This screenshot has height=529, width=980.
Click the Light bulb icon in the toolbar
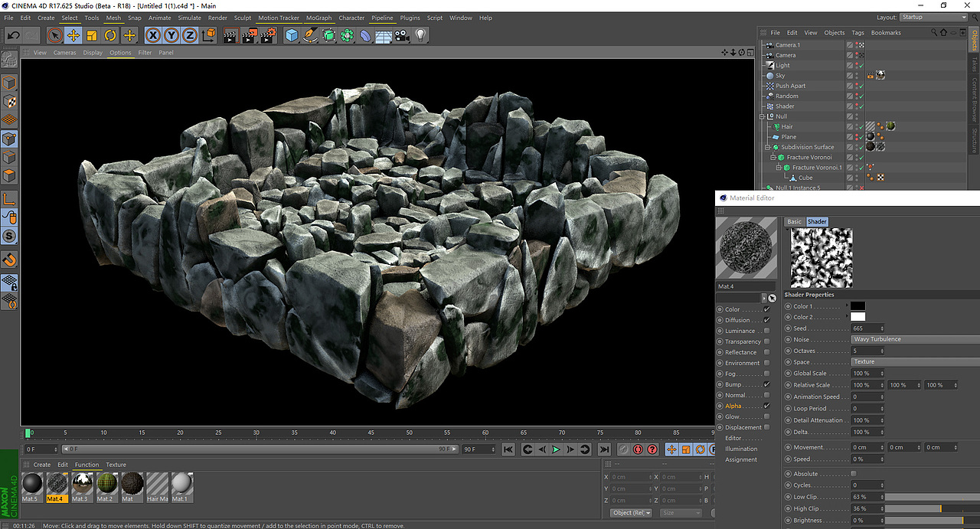pyautogui.click(x=422, y=35)
